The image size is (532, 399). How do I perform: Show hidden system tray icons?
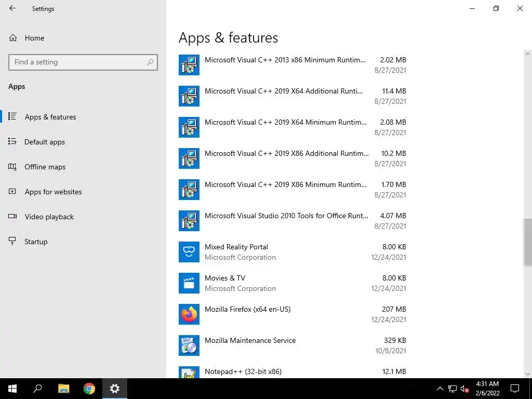(440, 389)
